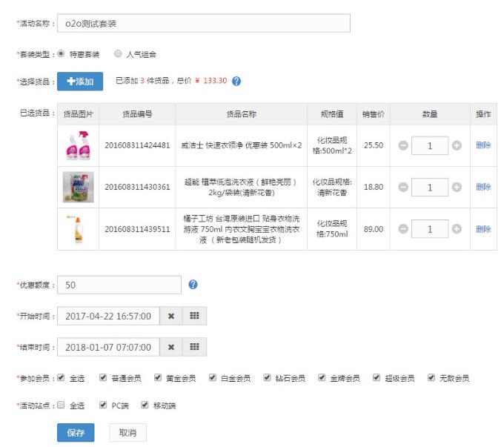Uncheck the 黄金会员 member checkbox
The image size is (504, 447).
tap(158, 378)
